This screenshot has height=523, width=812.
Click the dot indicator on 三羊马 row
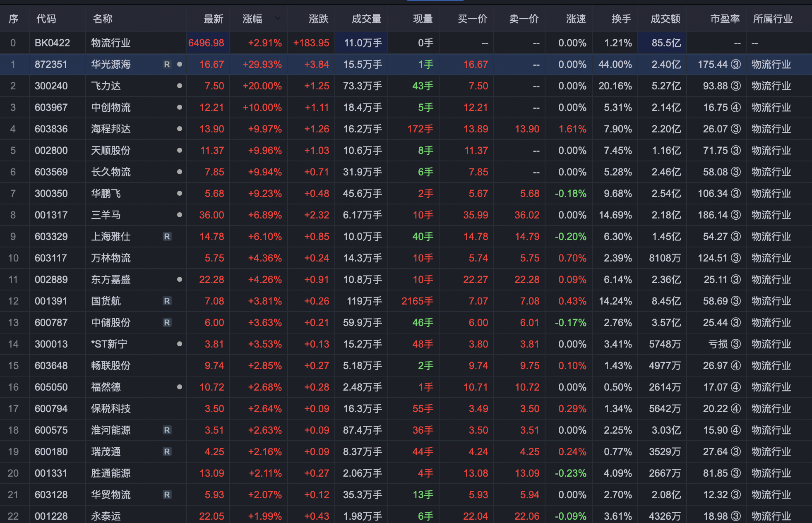click(179, 215)
